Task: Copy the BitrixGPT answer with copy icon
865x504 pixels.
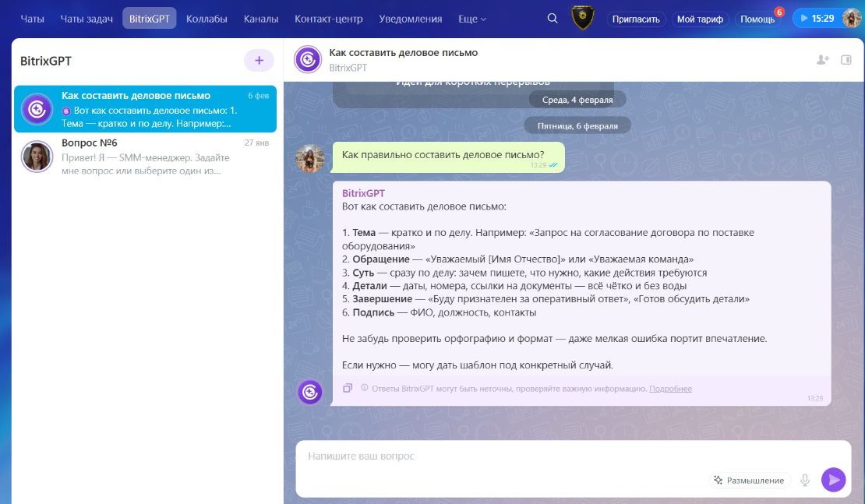Action: 348,388
